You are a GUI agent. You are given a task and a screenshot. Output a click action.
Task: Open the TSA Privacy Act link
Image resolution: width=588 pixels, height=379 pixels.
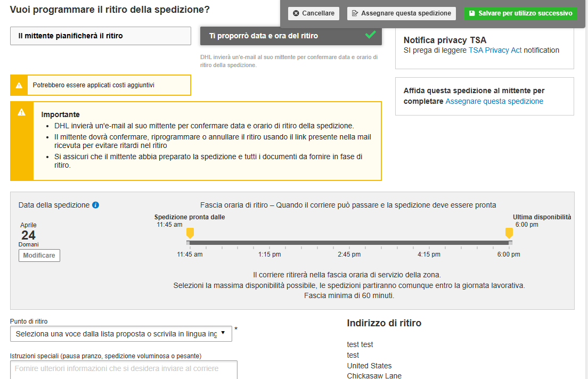(x=495, y=50)
